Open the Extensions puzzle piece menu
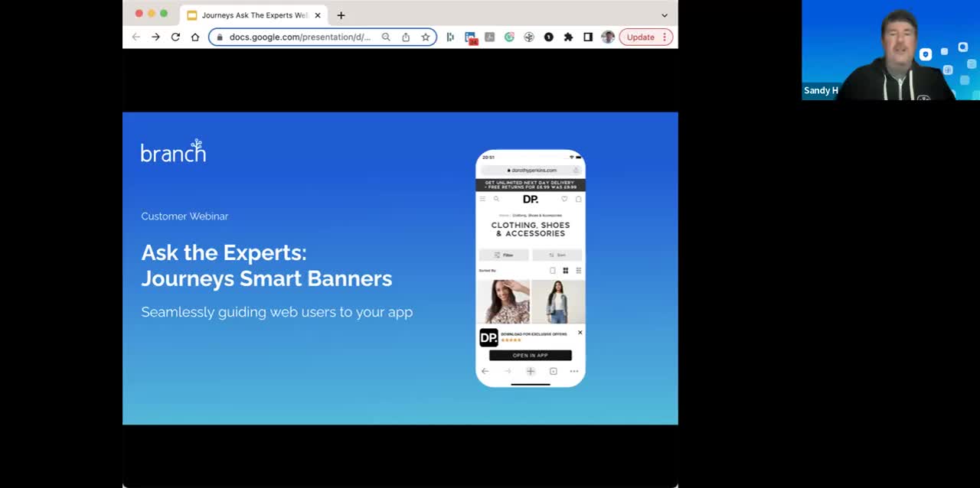The height and width of the screenshot is (488, 980). [x=568, y=37]
